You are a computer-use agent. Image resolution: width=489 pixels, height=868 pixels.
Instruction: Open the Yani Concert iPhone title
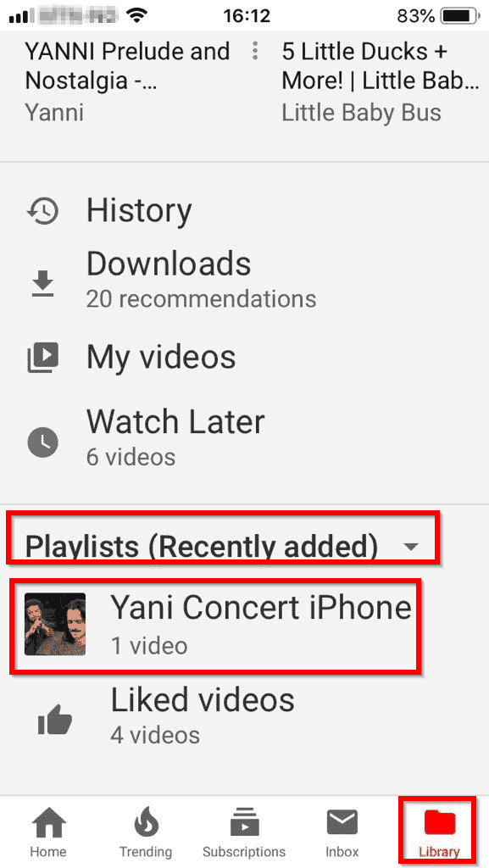(261, 607)
